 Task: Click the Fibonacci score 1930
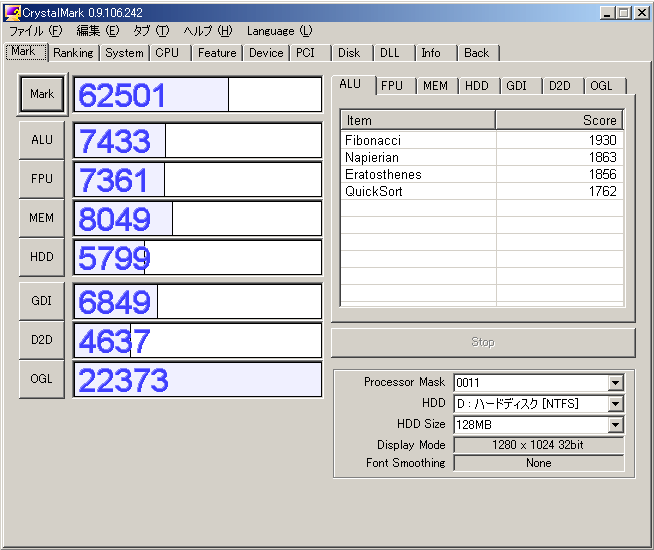[603, 141]
